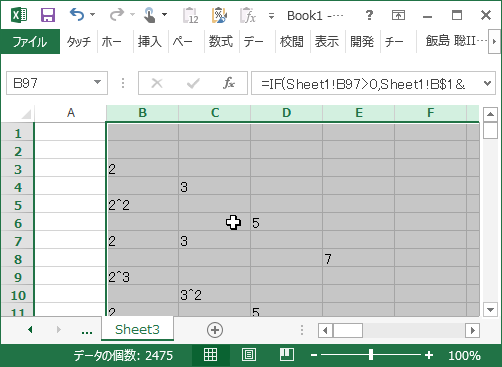Image resolution: width=502 pixels, height=367 pixels.
Task: Switch to the 校閲 ribbon tab
Action: (292, 42)
